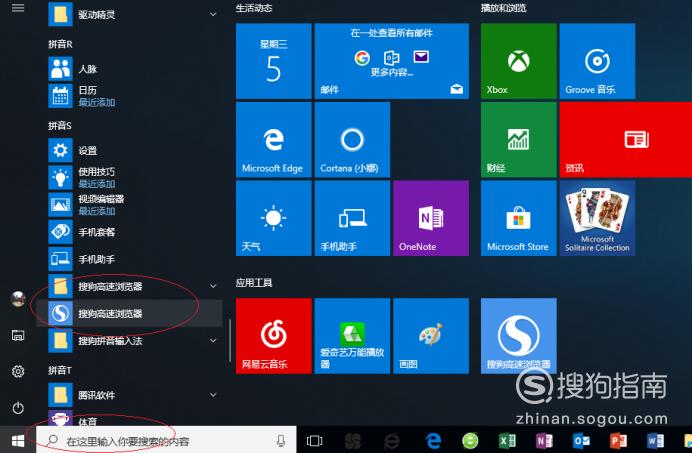
Task: Open the Pictures shortcut in the Start sidebar
Action: pyautogui.click(x=18, y=336)
